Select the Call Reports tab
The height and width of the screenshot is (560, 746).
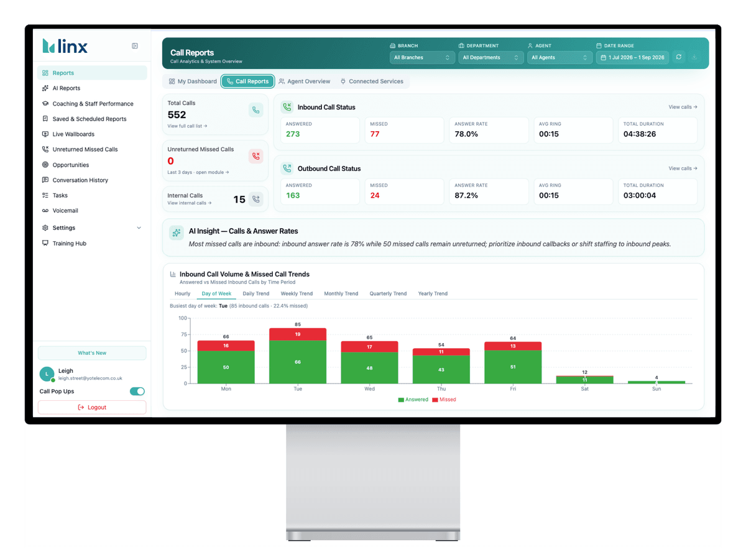click(x=247, y=81)
